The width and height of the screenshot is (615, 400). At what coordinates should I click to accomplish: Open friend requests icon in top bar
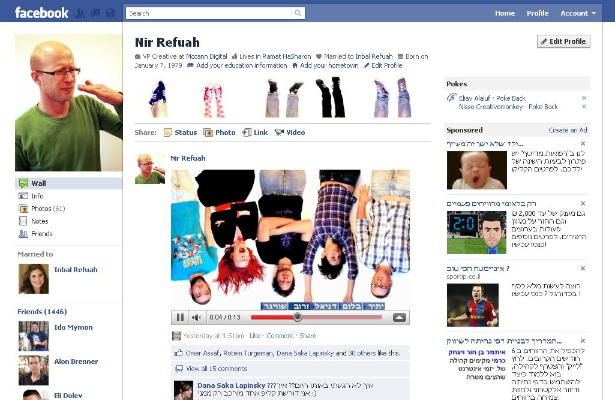pos(80,13)
